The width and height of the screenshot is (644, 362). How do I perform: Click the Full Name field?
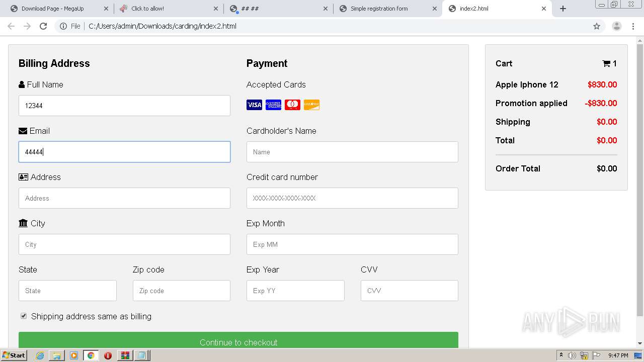coord(124,106)
